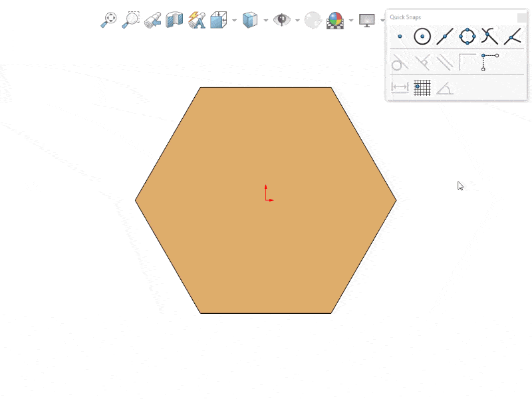Open Dynamic Annotation Views tool
Image resolution: width=532 pixels, height=399 pixels.
pos(196,20)
